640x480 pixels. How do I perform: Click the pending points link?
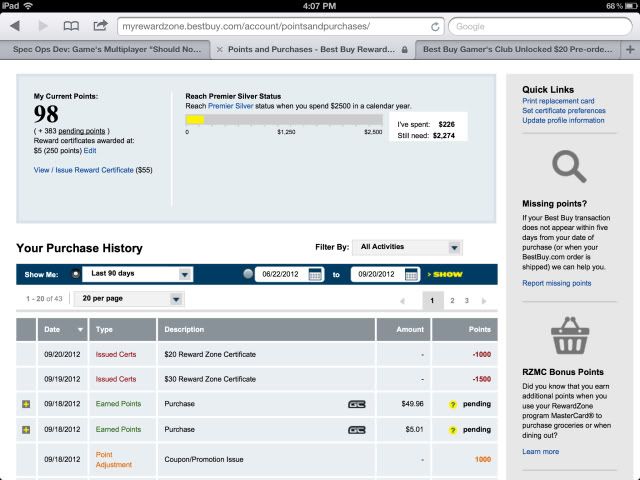(x=82, y=131)
